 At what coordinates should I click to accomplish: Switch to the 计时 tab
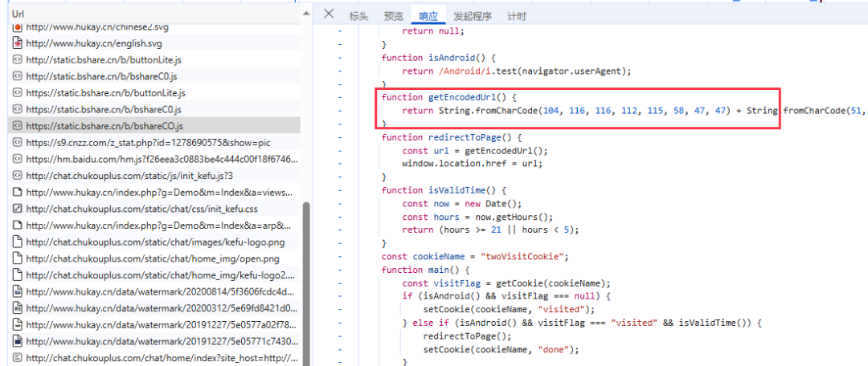517,16
